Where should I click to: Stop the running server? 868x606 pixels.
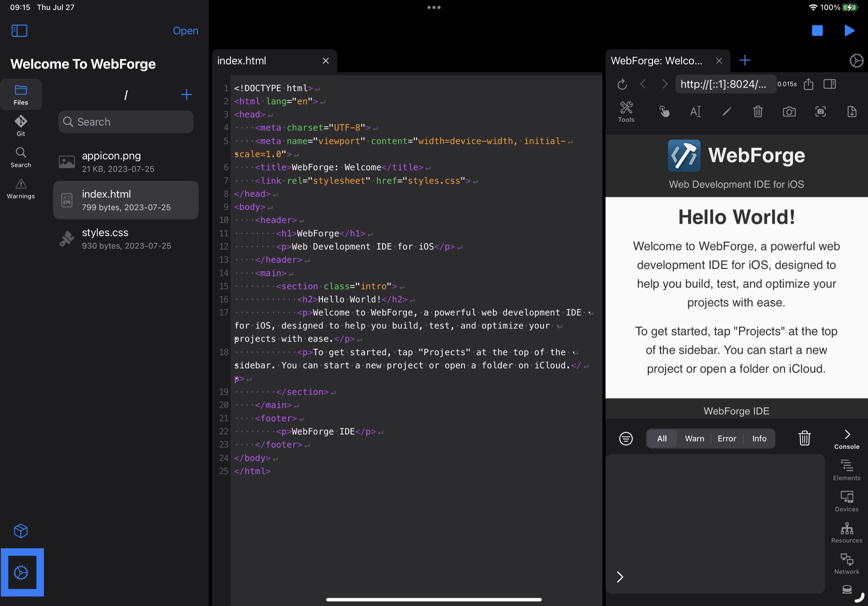click(817, 31)
